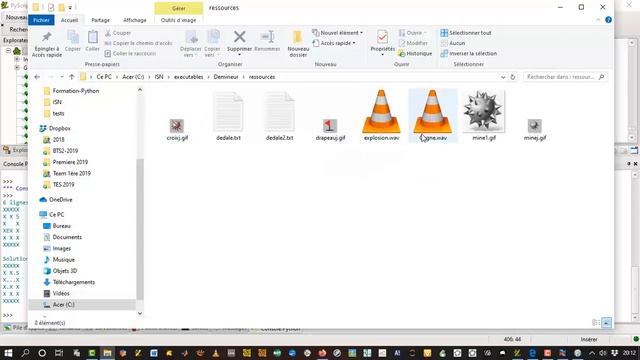Select the dedale.txt file

click(x=228, y=116)
